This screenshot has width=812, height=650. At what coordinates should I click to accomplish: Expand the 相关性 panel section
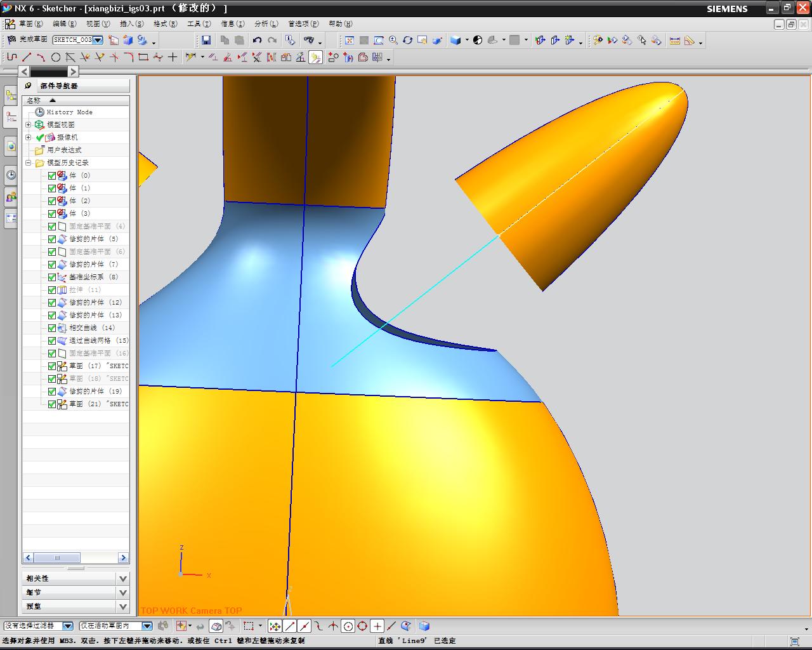coord(122,578)
